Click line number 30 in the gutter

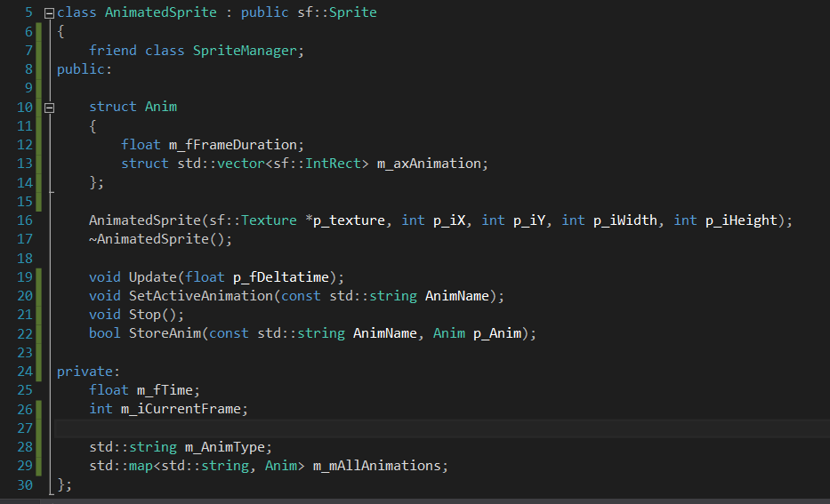click(24, 484)
